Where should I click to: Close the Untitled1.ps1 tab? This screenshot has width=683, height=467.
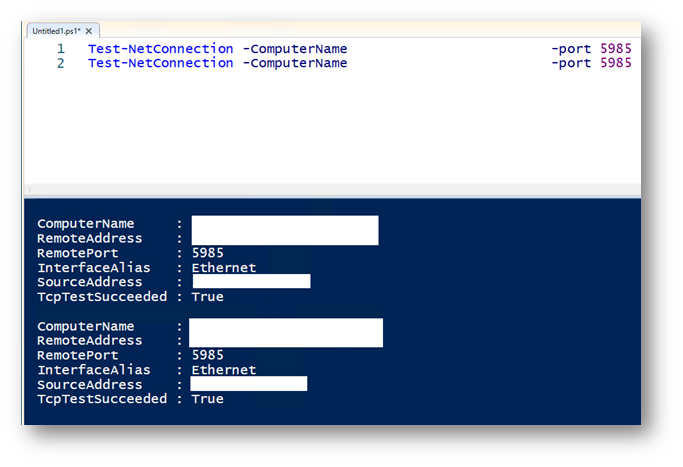(x=89, y=31)
